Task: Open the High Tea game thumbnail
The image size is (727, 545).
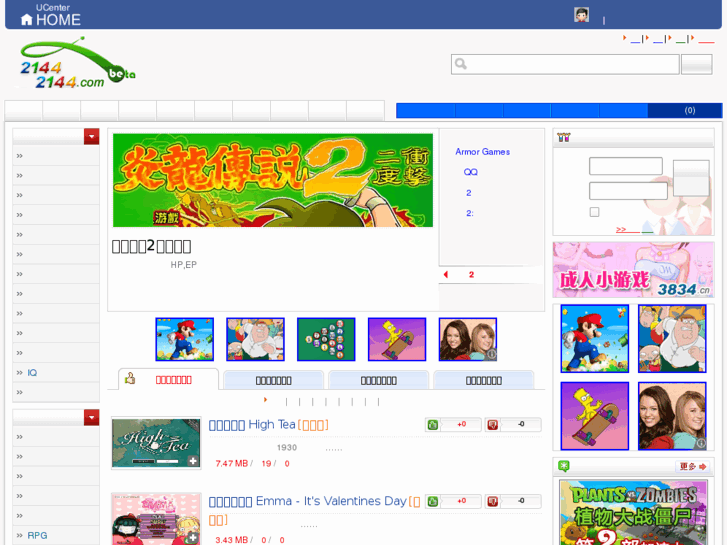Action: point(156,443)
